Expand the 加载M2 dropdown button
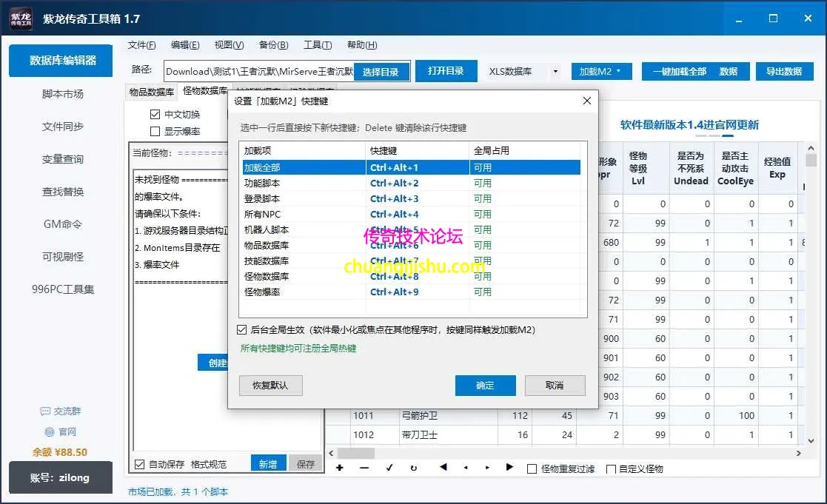The height and width of the screenshot is (504, 827). click(601, 71)
